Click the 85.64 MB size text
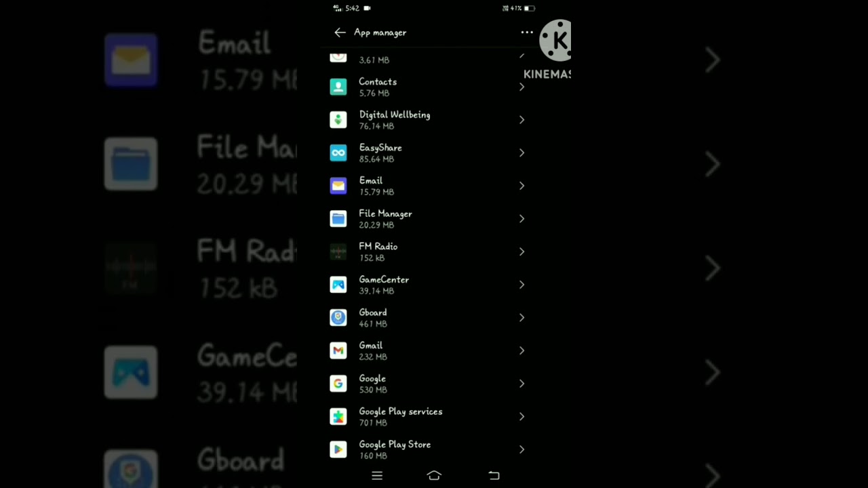 (x=376, y=159)
